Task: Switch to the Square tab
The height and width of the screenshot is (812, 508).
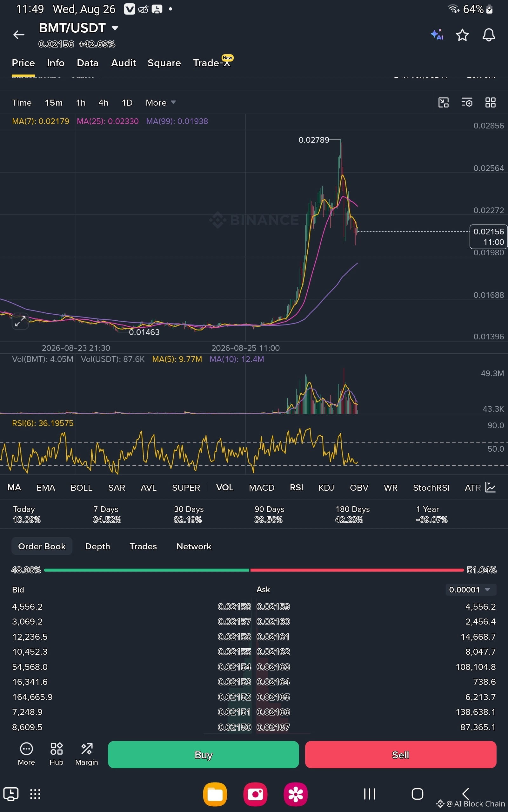Action: point(164,63)
